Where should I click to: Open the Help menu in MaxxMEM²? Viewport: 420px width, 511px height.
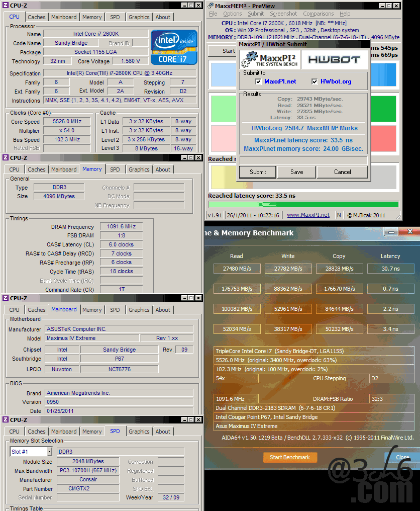345,14
